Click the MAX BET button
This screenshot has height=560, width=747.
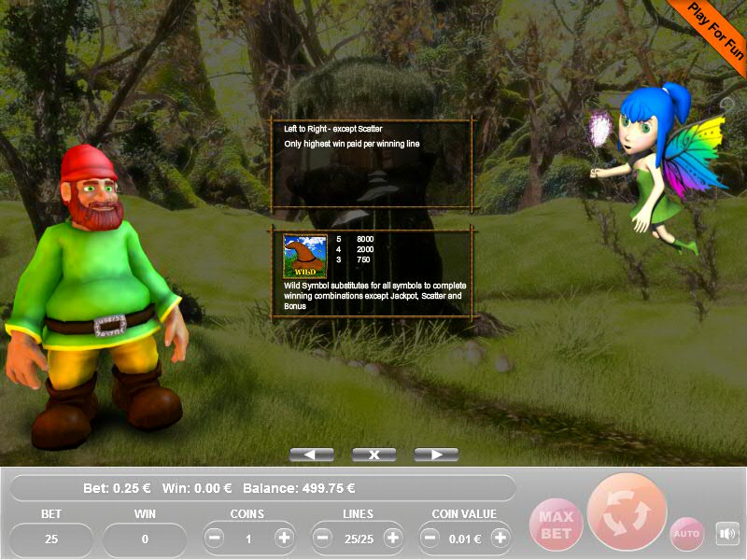(x=557, y=524)
